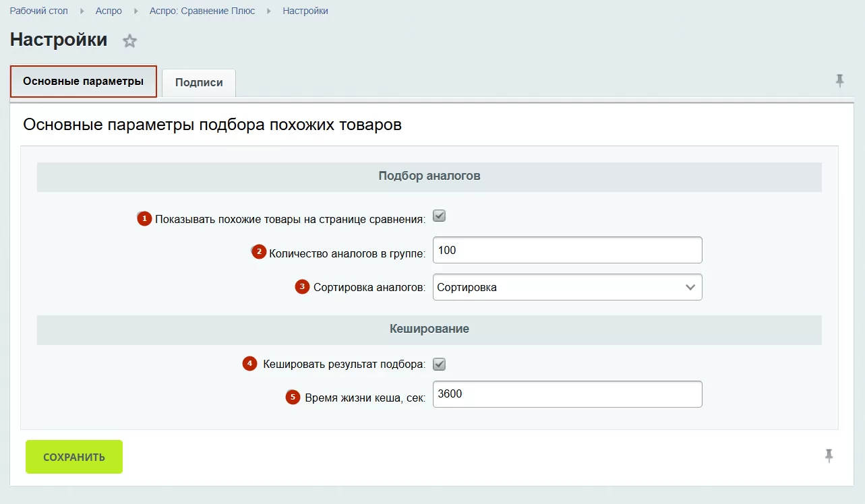Viewport: 865px width, 504px height.
Task: Toggle "Показывать похожие товары" checkbox
Action: pos(440,216)
